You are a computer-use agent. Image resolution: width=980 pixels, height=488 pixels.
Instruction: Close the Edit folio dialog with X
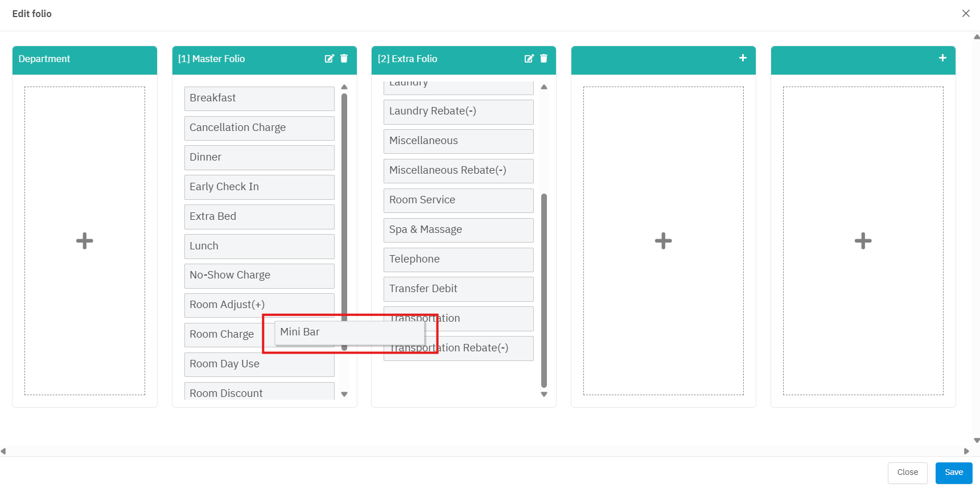(966, 14)
